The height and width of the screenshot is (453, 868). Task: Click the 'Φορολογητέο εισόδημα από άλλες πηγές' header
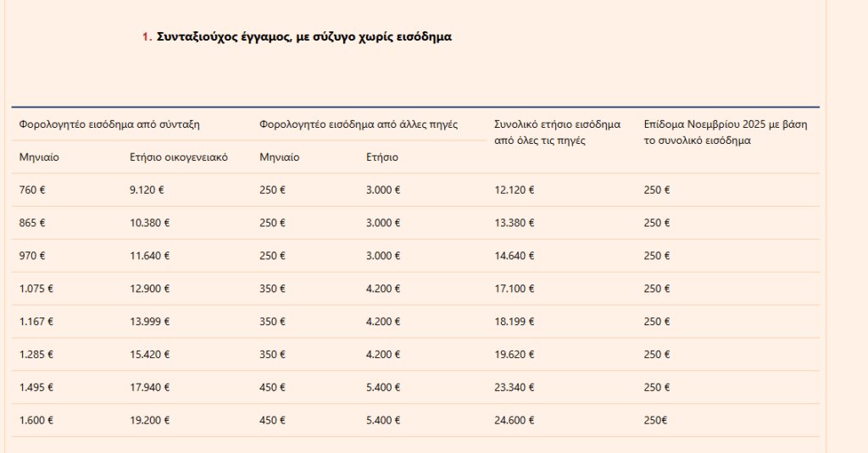[x=359, y=124]
